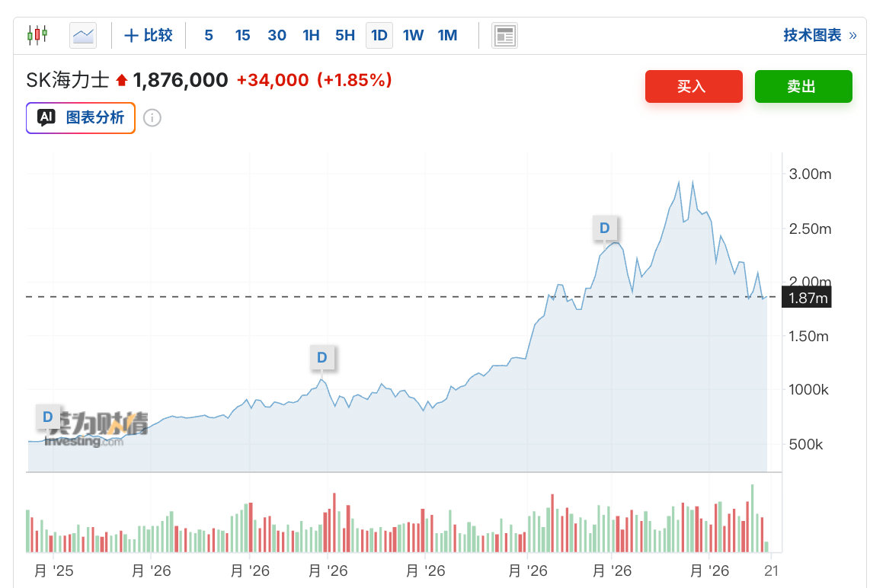Select the active 1D timeframe

(379, 36)
